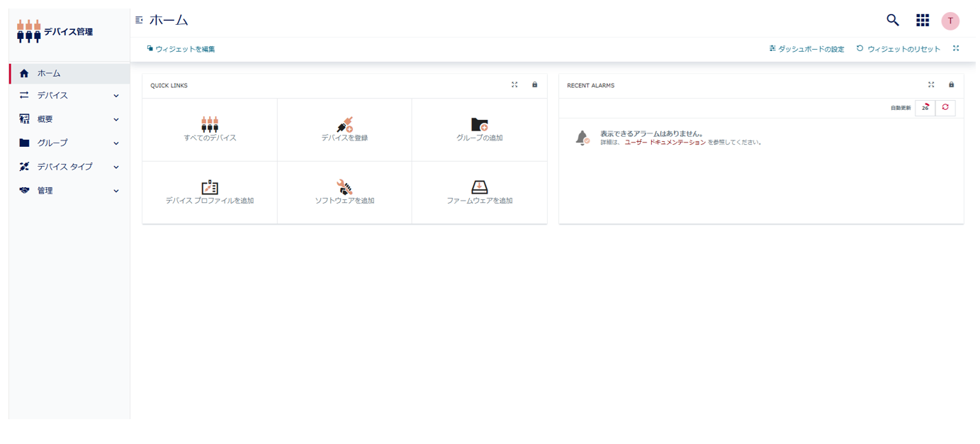Open ファームウェアを追加 quick link
Viewport: 980px width, 444px height.
(479, 192)
